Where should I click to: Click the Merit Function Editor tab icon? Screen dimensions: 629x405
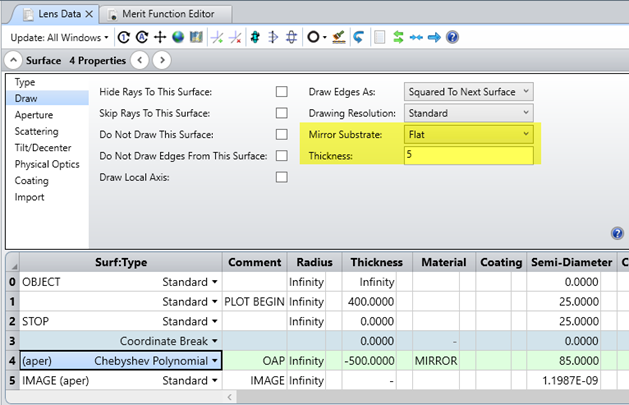113,14
